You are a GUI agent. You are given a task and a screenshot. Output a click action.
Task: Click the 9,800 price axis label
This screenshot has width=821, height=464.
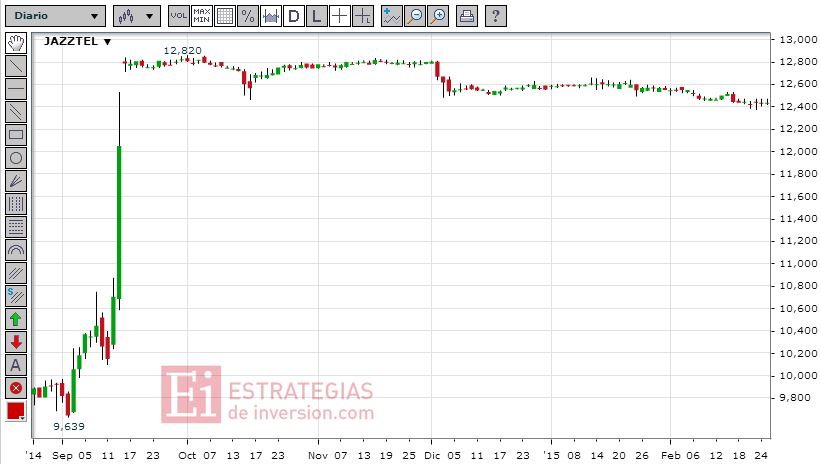click(x=795, y=398)
